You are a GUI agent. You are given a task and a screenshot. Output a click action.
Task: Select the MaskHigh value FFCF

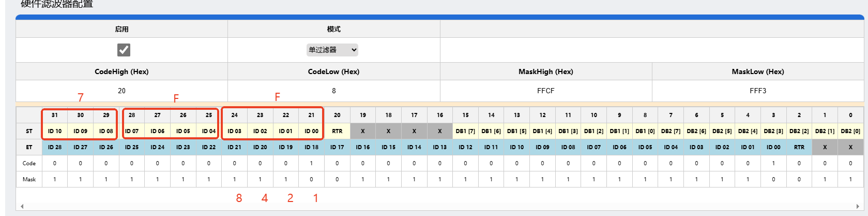545,91
